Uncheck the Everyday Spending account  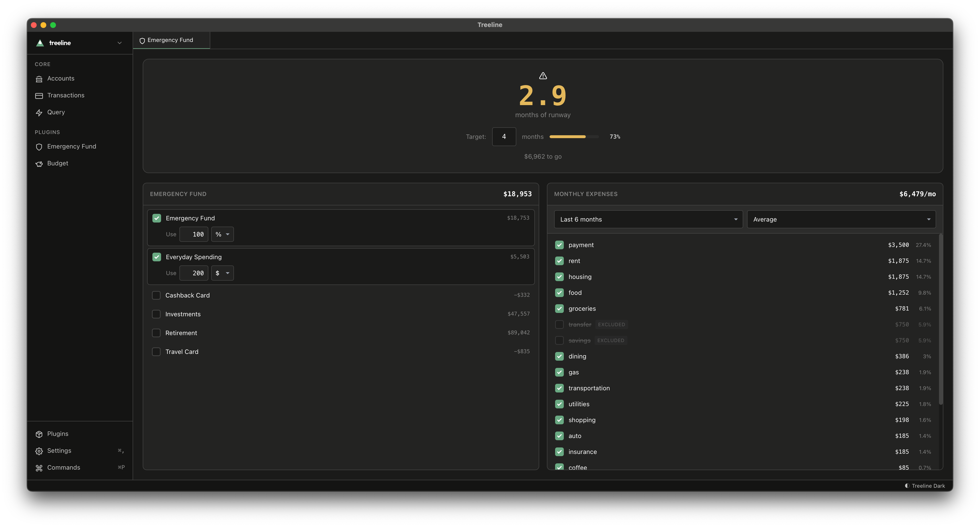156,257
